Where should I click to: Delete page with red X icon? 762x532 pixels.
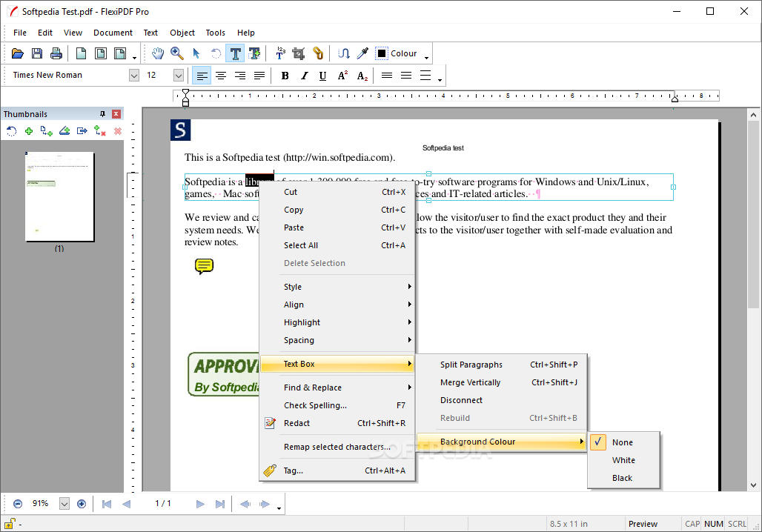click(x=118, y=131)
